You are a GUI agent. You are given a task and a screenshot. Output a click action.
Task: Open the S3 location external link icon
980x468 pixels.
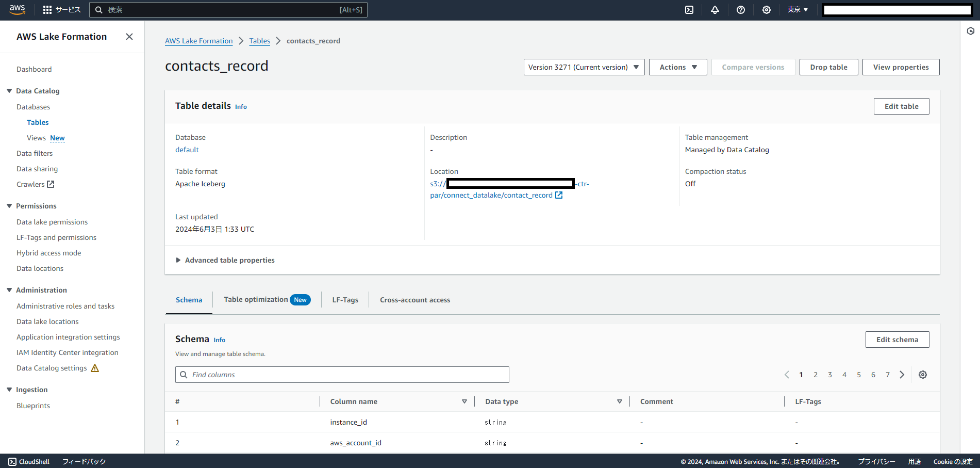pos(559,195)
